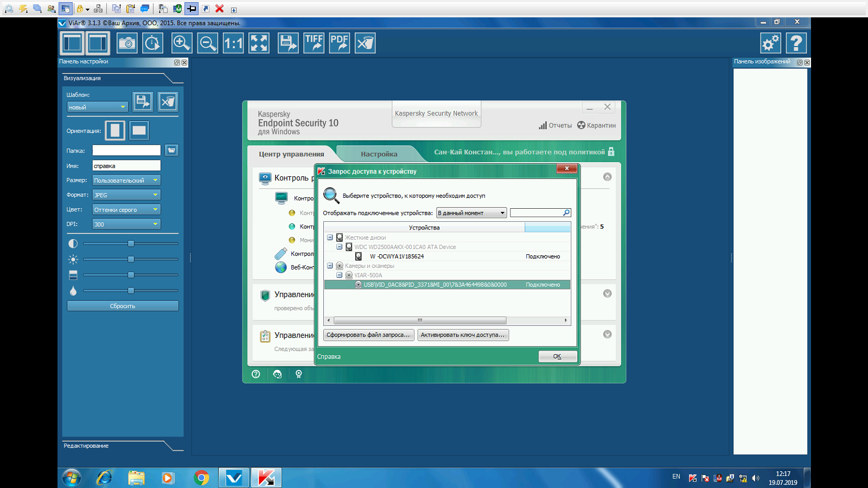Viewport: 868px width, 488px height.
Task: Adjust the contrast slider handle
Action: tap(131, 243)
